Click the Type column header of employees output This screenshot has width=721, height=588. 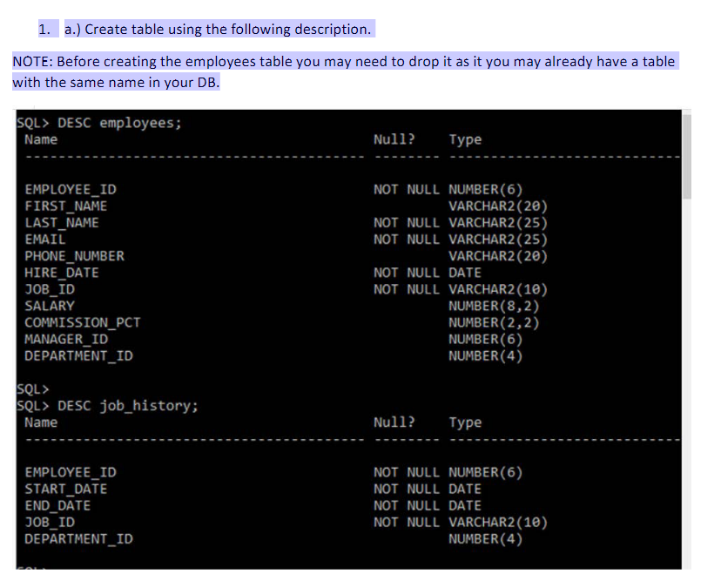pyautogui.click(x=466, y=139)
